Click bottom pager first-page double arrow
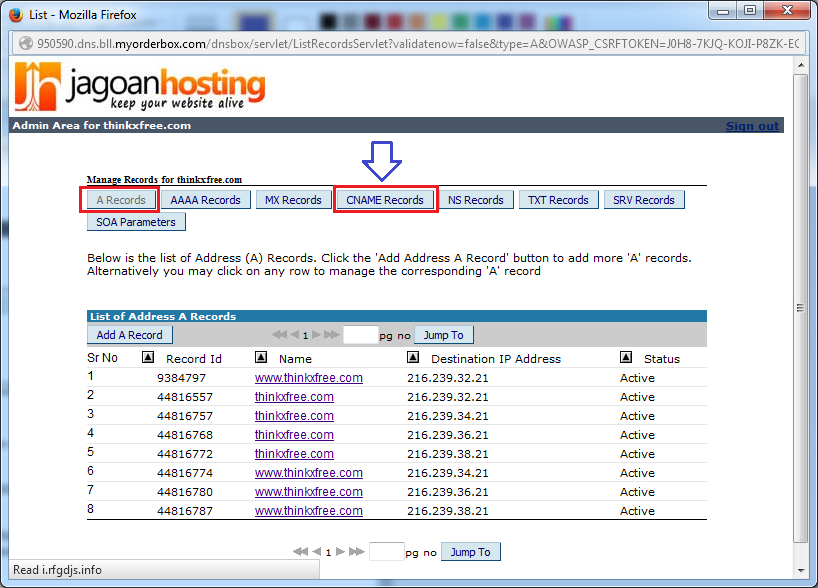Viewport: 818px width, 588px height. (300, 551)
